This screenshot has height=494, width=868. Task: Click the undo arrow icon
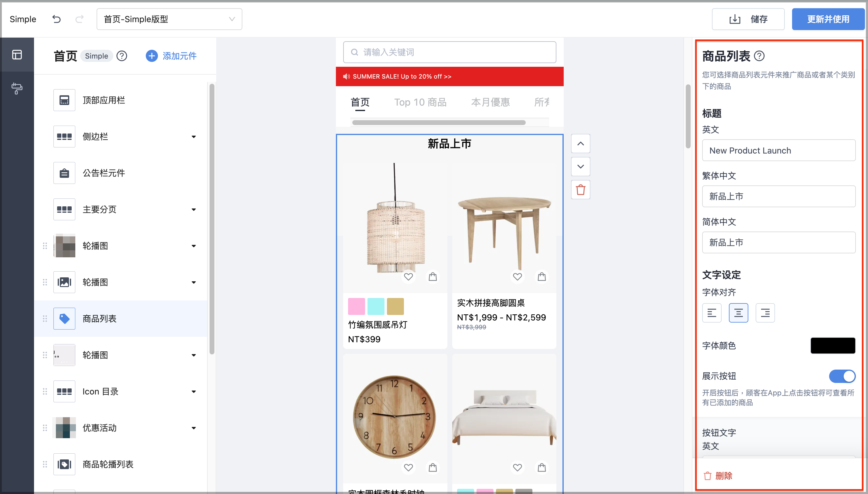(56, 19)
